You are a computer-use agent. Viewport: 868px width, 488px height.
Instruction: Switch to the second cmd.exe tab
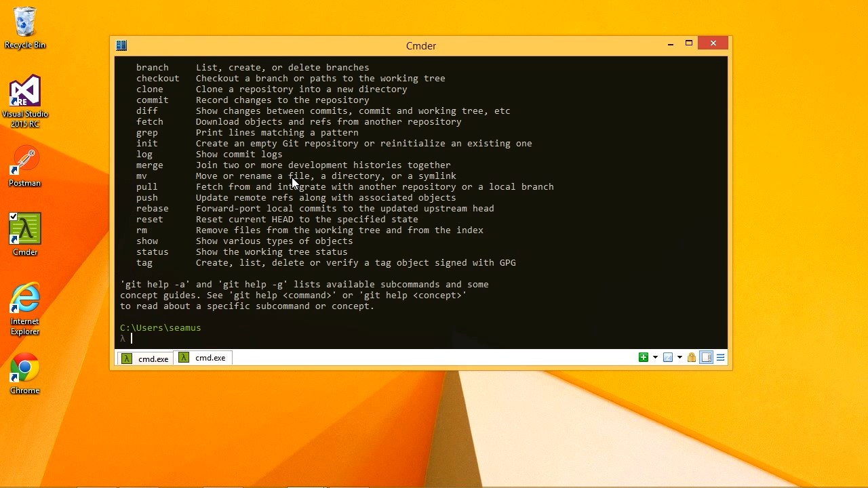tap(202, 358)
